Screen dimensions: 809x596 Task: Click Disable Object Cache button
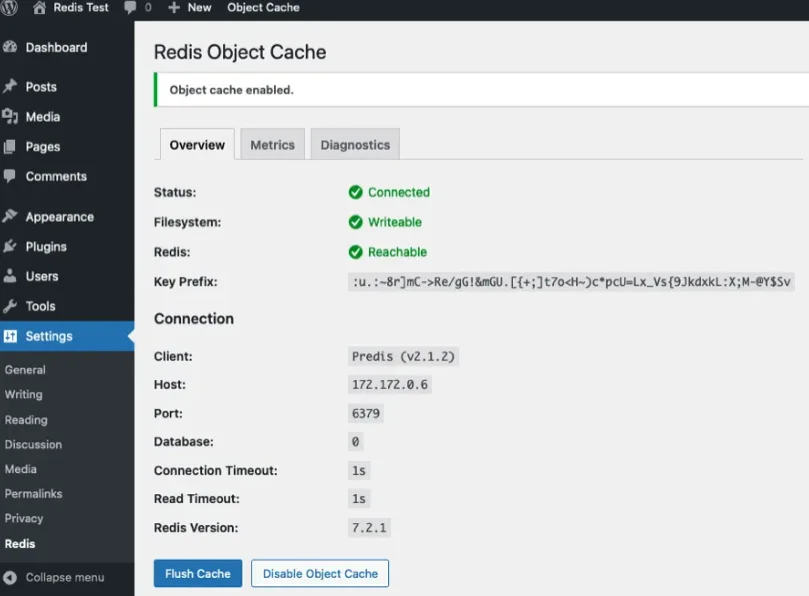coord(320,573)
